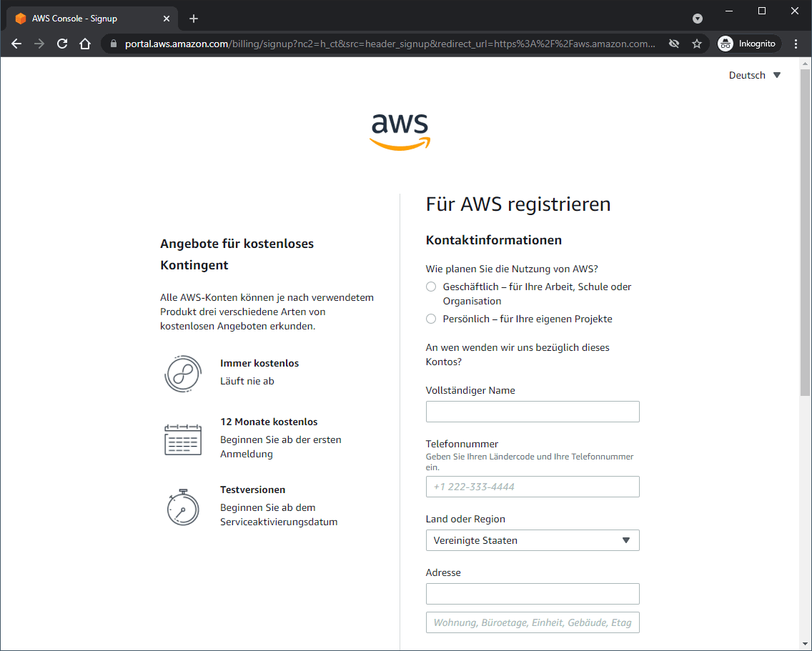The width and height of the screenshot is (812, 651).
Task: Switch to the 'AWS Console - Signup' tab
Action: pyautogui.click(x=86, y=19)
